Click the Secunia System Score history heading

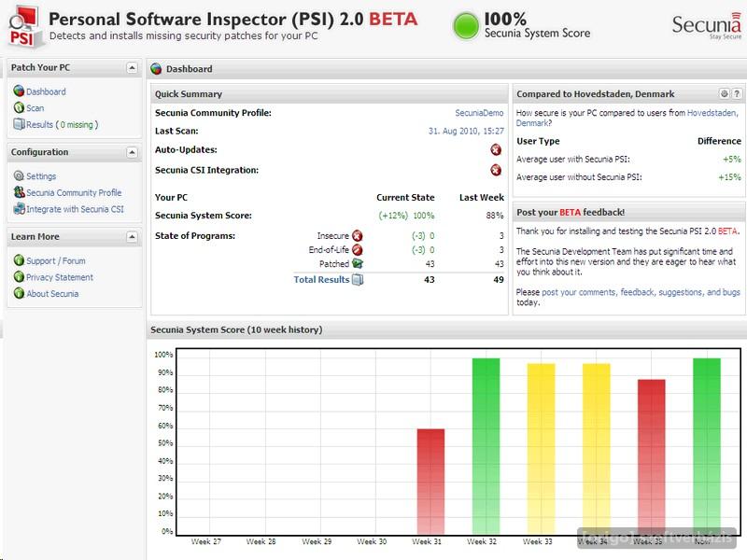coord(236,329)
